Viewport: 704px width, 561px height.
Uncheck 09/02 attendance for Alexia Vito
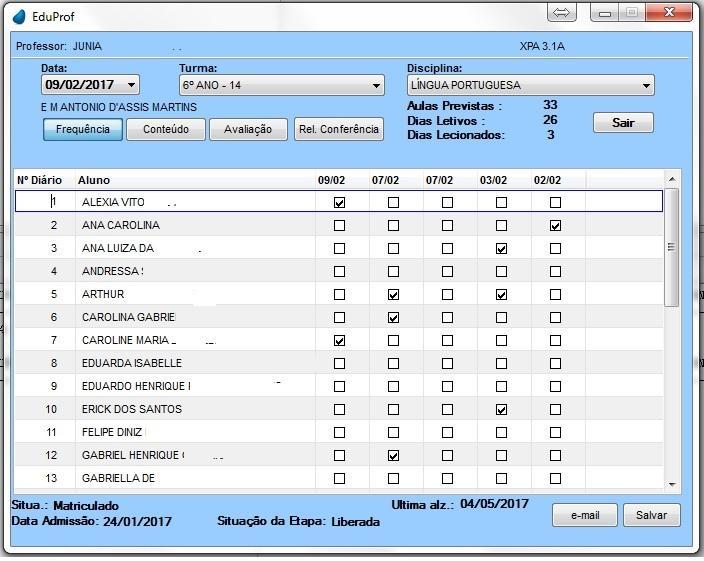pyautogui.click(x=339, y=202)
